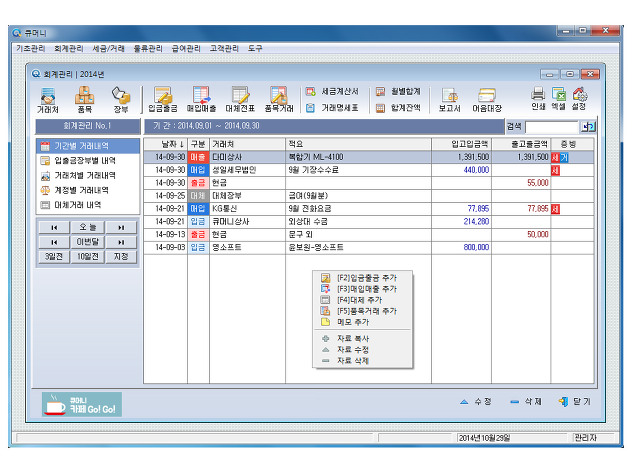Choose [F4]대체 추가 in context menu
The height and width of the screenshot is (472, 630).
[x=363, y=300]
